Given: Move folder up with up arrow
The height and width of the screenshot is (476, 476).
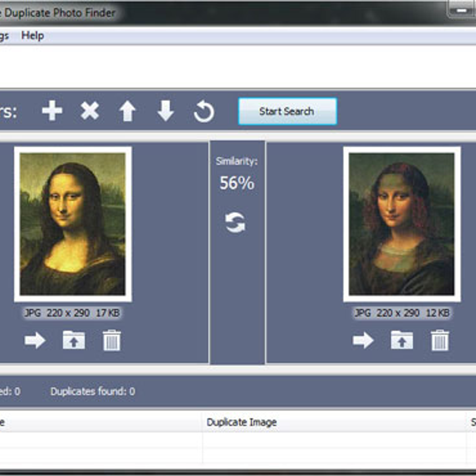Looking at the screenshot, I should click(127, 111).
